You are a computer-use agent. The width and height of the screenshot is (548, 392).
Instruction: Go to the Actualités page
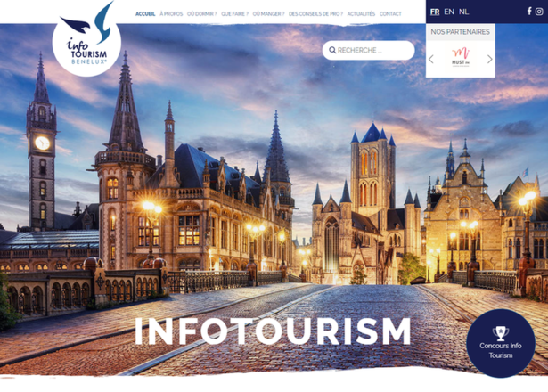pos(361,14)
